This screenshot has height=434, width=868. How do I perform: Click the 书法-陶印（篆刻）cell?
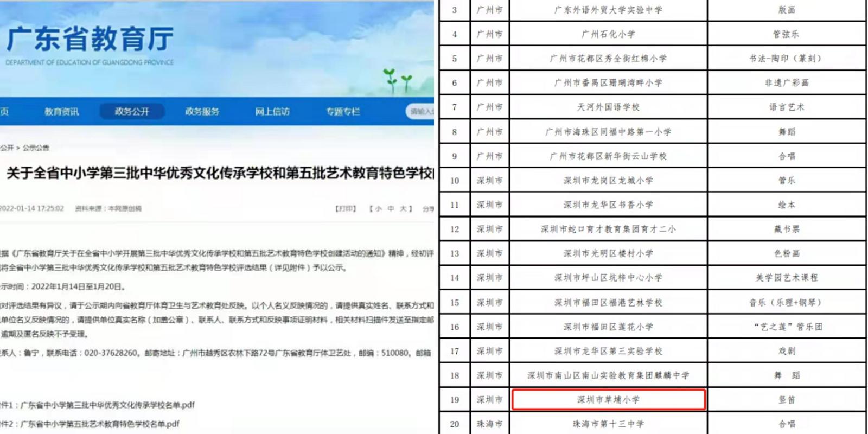[x=787, y=59]
